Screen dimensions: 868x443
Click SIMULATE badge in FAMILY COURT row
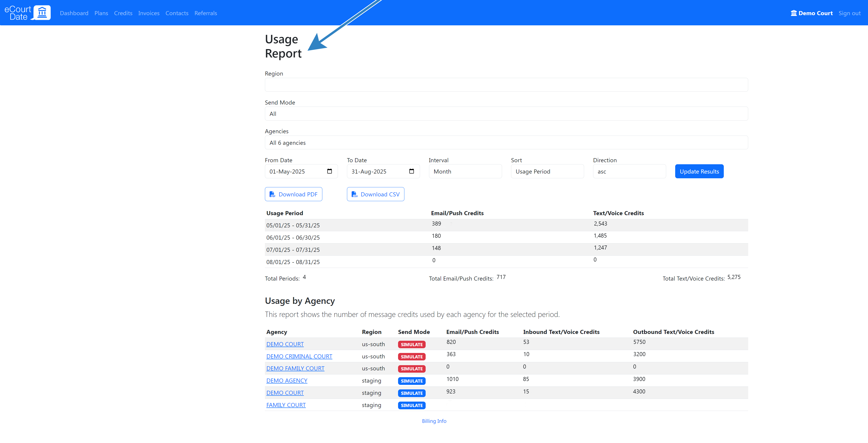(411, 405)
